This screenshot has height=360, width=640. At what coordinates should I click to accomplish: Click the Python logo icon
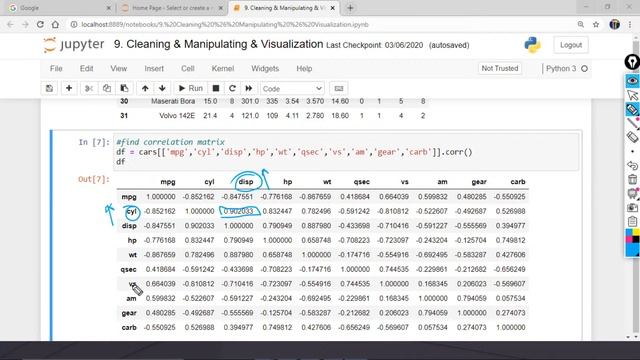pos(532,45)
